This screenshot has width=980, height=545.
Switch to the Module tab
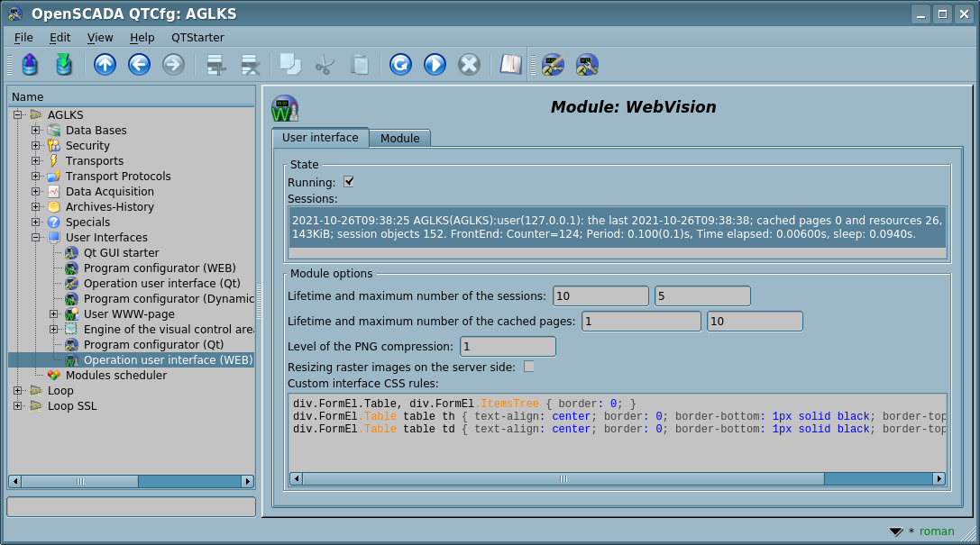pyautogui.click(x=399, y=139)
